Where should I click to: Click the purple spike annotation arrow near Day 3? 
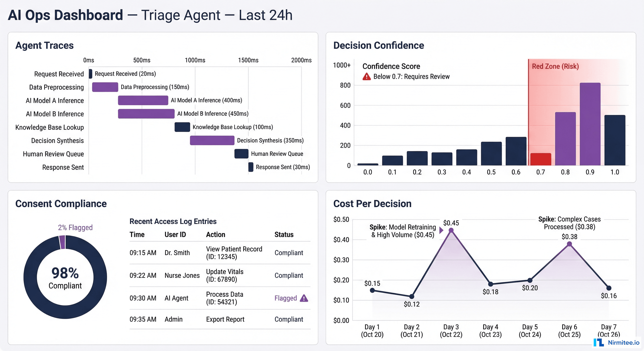(441, 231)
